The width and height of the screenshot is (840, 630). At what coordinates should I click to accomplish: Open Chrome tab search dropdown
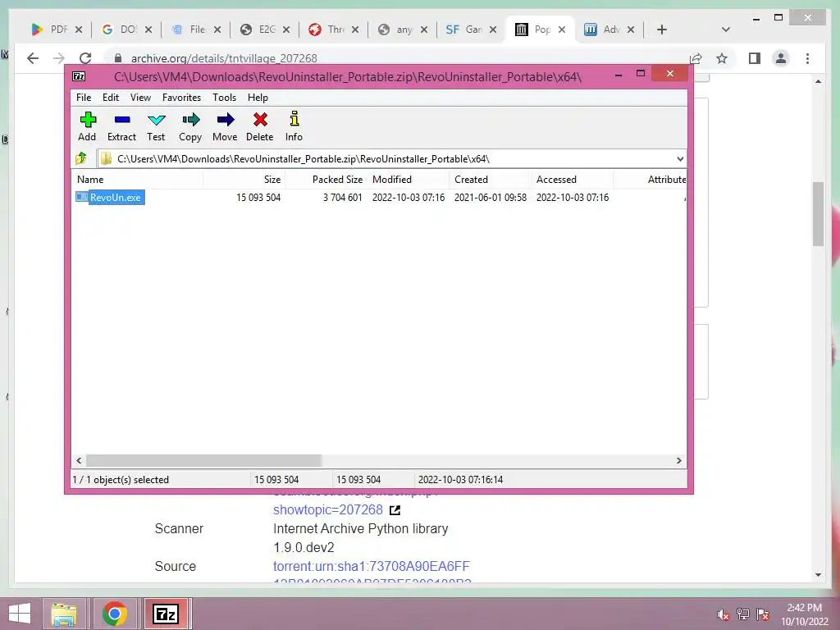[x=726, y=30]
